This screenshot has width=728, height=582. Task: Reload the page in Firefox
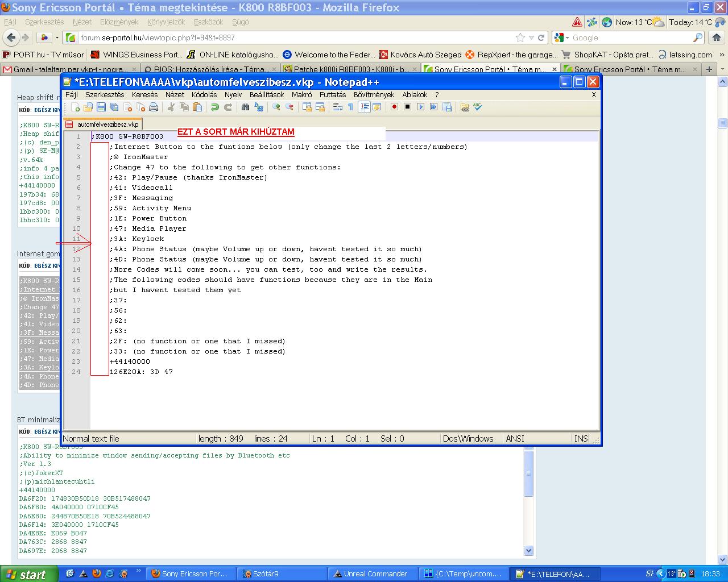(541, 38)
